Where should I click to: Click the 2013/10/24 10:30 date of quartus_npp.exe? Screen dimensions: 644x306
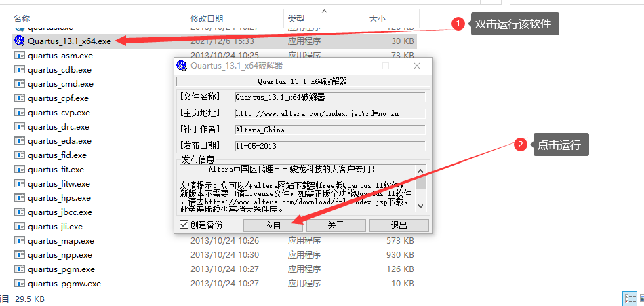tap(224, 255)
